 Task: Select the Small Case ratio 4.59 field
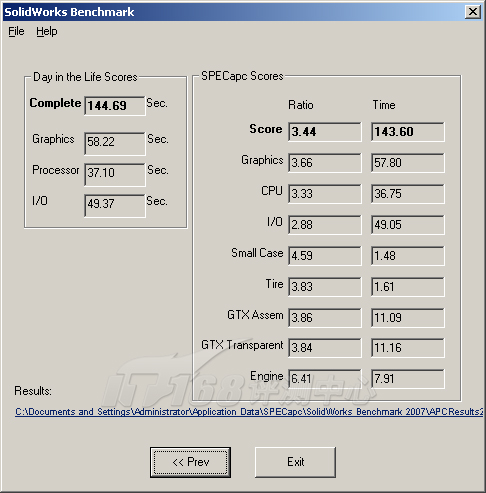tap(325, 256)
